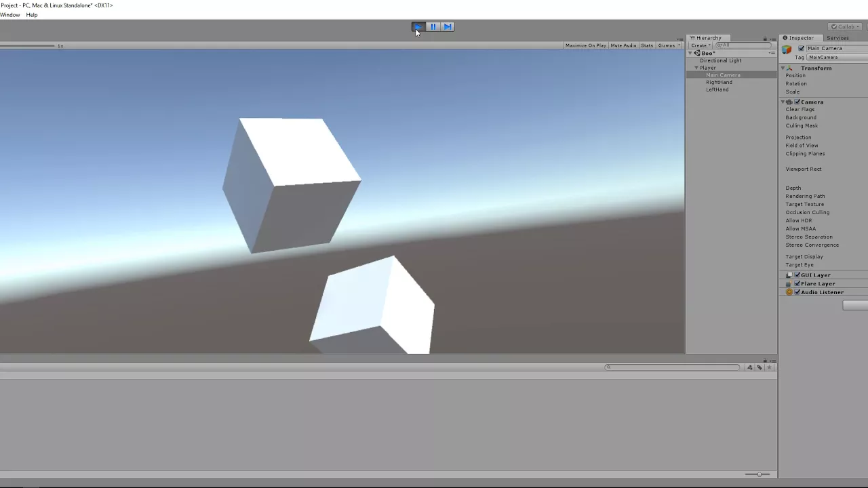
Task: Toggle the Main Camera active checkbox
Action: pos(802,49)
